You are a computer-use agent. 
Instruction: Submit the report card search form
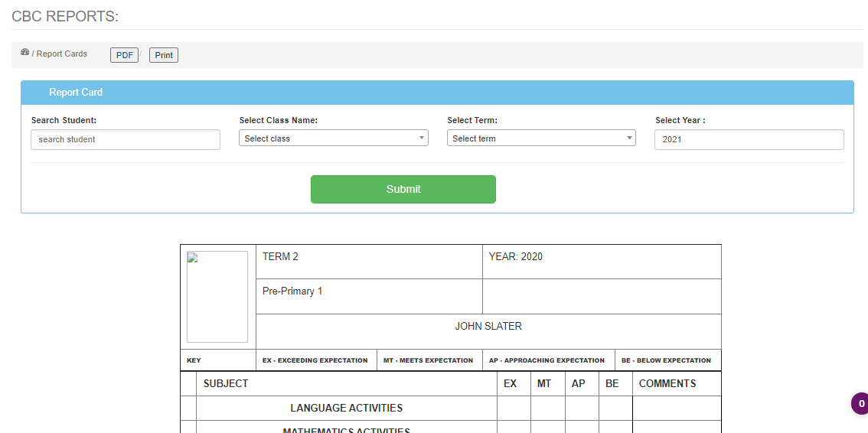403,189
